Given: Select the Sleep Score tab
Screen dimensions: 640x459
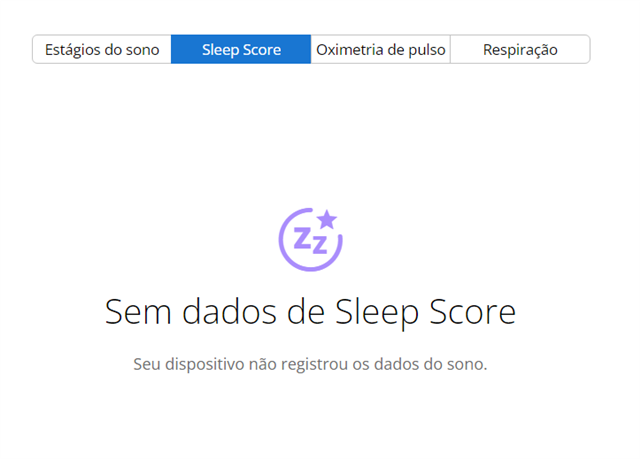Looking at the screenshot, I should click(241, 49).
